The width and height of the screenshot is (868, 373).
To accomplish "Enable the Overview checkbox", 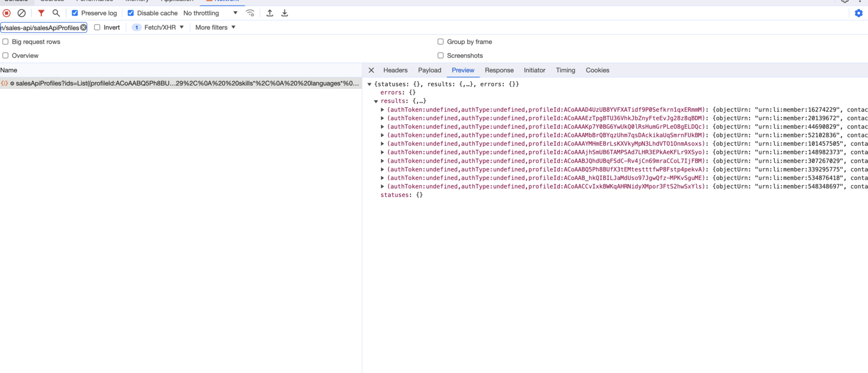I will pos(5,55).
